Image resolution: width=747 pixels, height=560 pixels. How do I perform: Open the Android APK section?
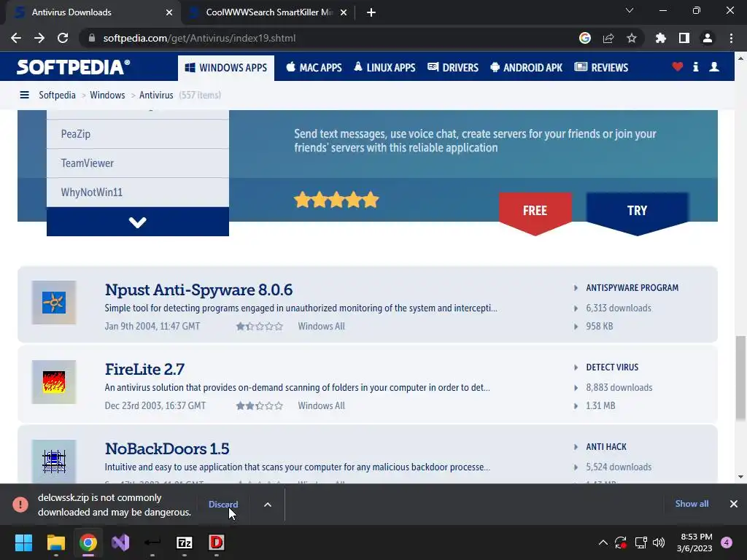[x=526, y=68]
